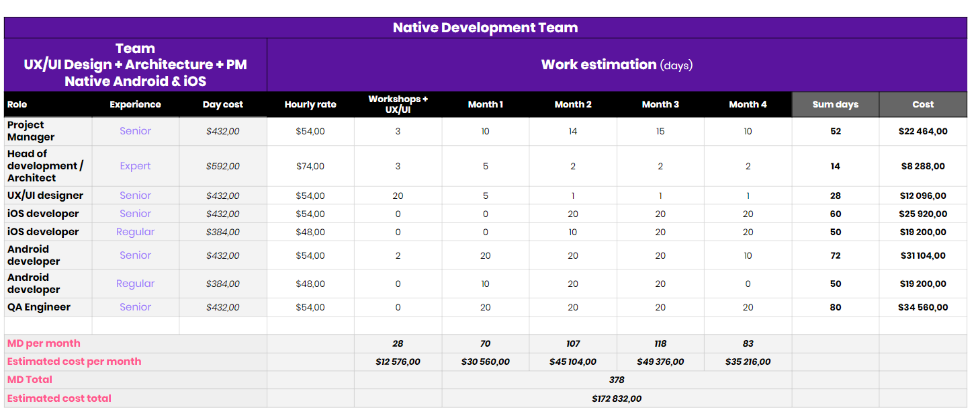Select the "Sum days" column header
This screenshot has height=420, width=980.
point(835,104)
